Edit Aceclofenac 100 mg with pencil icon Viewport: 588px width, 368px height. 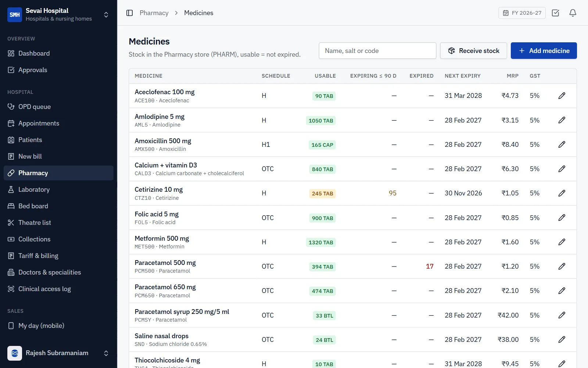[x=562, y=96]
